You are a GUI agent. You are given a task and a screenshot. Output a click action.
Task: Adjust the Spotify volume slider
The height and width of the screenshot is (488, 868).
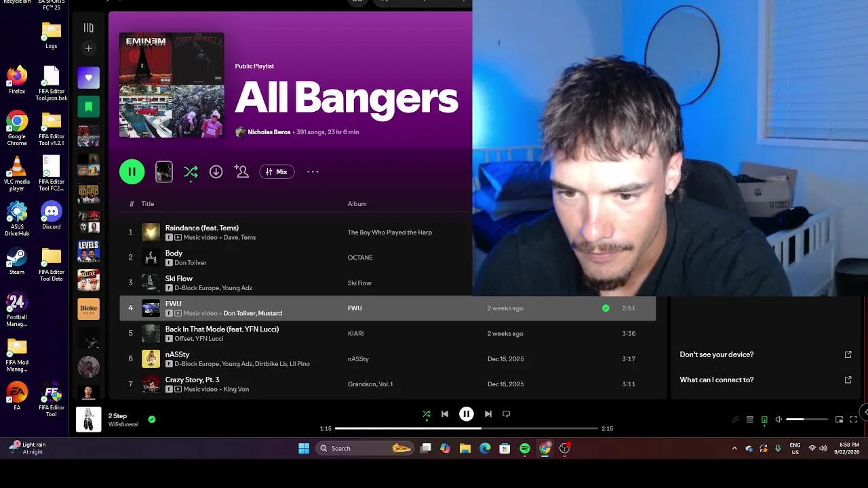[x=806, y=420]
